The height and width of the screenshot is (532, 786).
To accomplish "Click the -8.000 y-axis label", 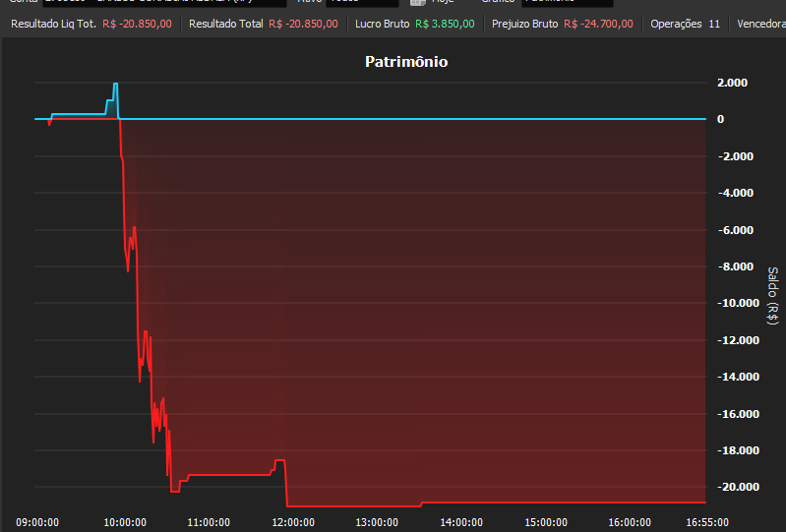I will click(x=736, y=266).
